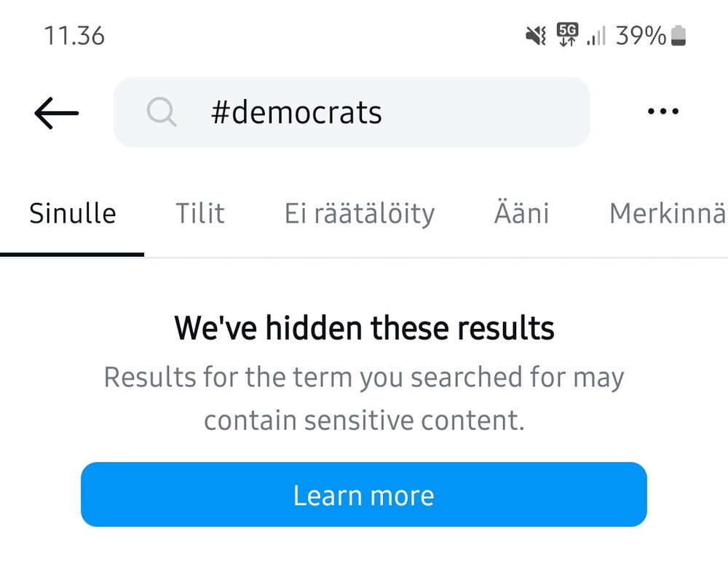Tap the sensitive content explanation text
This screenshot has height=574, width=728.
coord(364,399)
